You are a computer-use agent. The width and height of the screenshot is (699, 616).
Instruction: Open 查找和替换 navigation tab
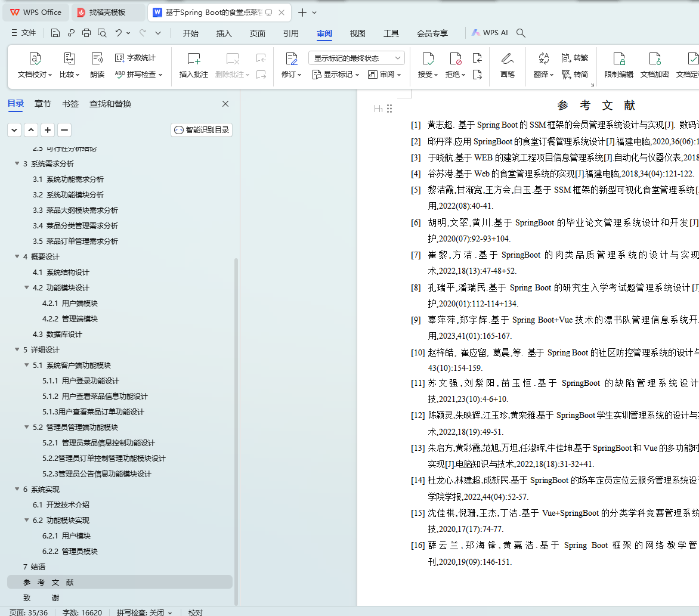(110, 104)
